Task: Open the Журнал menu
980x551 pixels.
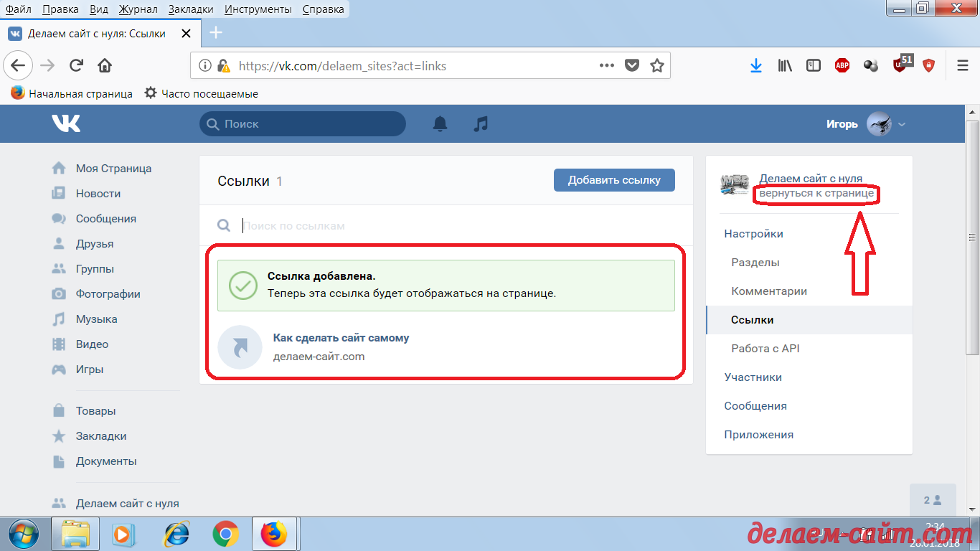Action: click(138, 9)
